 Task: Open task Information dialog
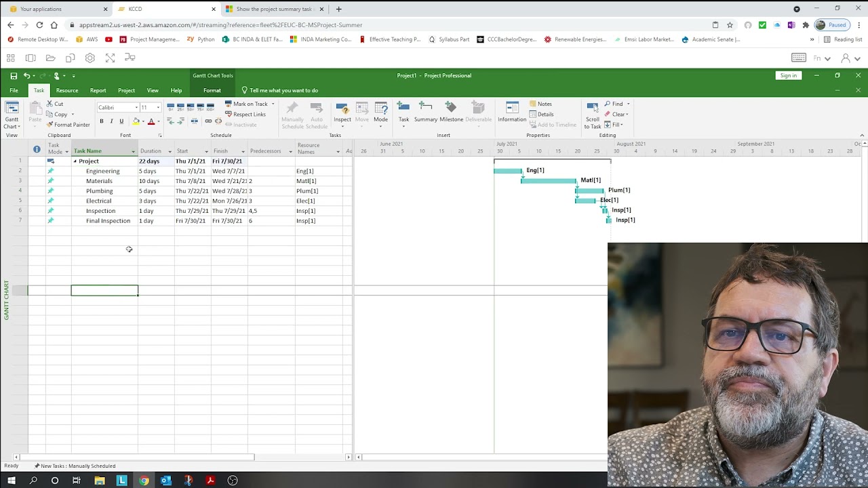click(512, 113)
